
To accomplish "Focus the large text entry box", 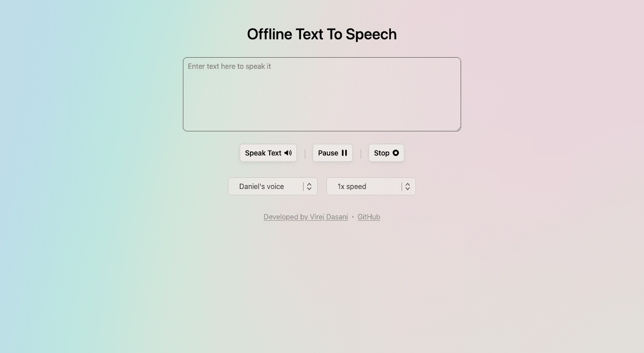I will pos(322,98).
